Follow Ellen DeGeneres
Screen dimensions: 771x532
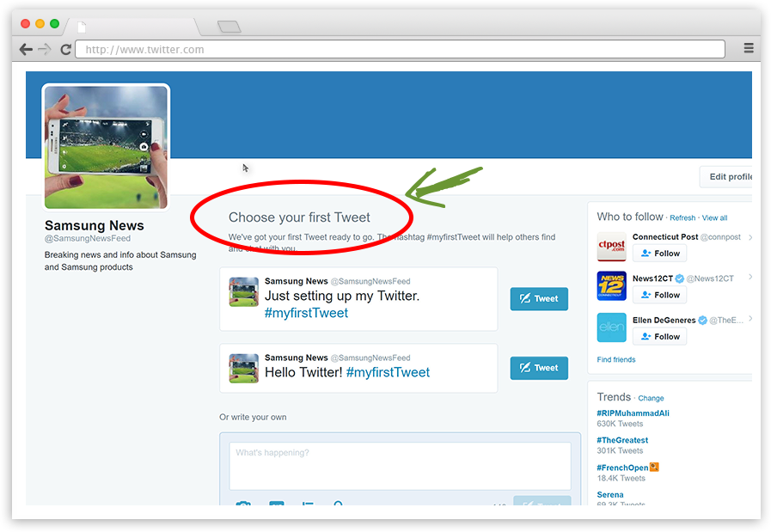(659, 337)
